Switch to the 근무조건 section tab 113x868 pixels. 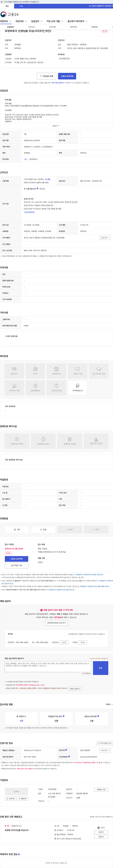coord(31,27)
